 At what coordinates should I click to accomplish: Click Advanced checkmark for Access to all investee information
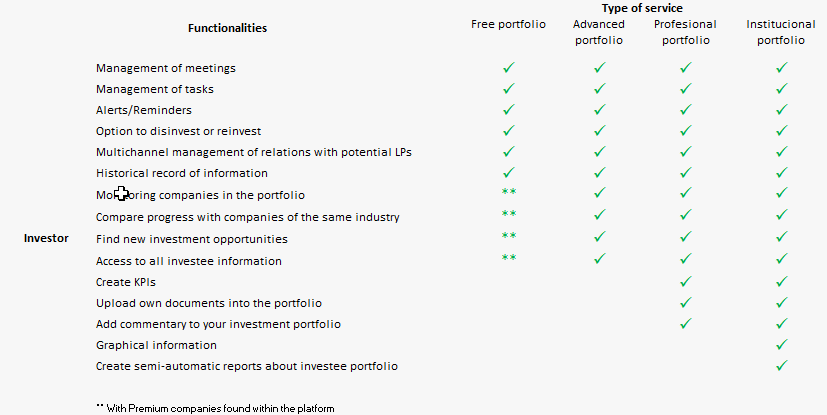coord(599,259)
